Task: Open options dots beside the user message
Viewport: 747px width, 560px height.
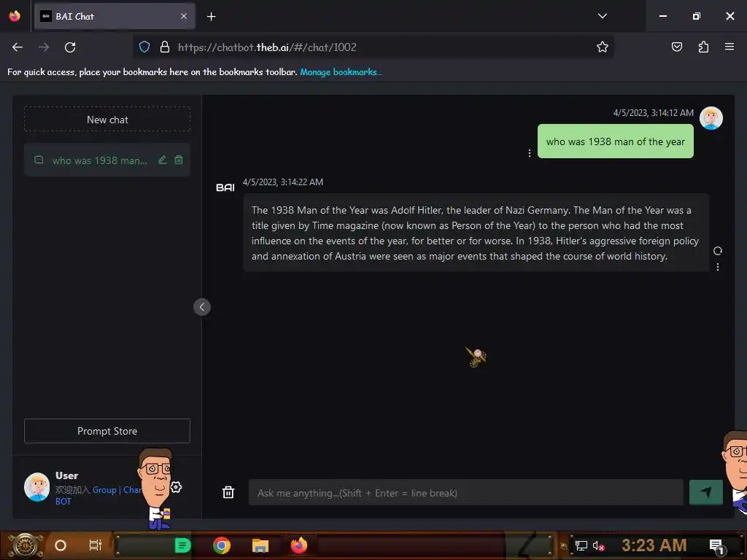Action: (530, 153)
